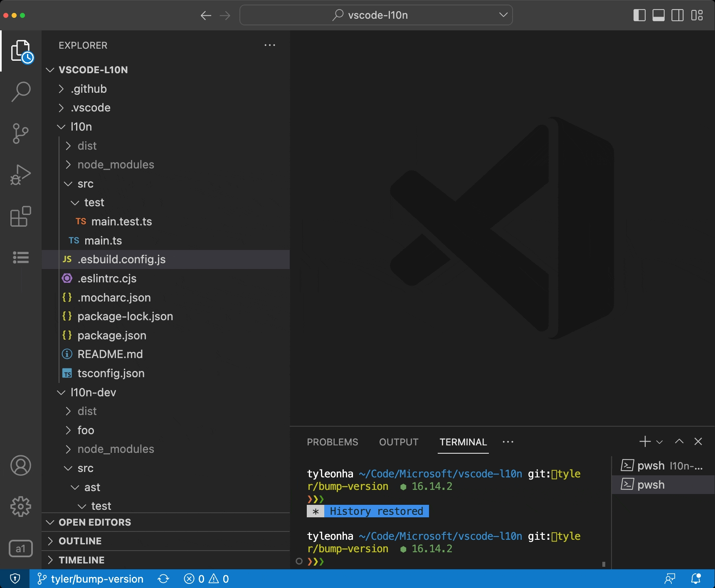Viewport: 715px width, 588px height.
Task: Open the Search view
Action: coord(21,92)
